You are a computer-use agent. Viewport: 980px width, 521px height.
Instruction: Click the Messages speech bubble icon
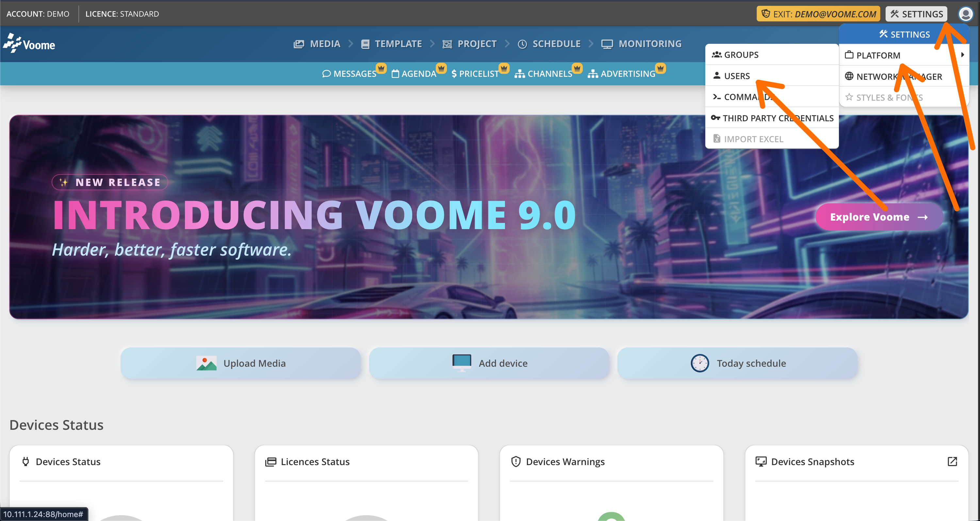(x=326, y=74)
